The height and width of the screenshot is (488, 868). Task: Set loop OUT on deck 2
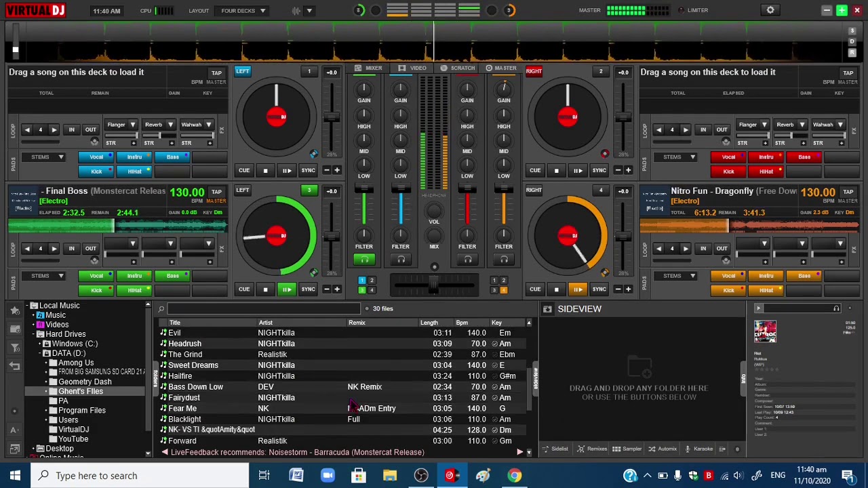click(x=722, y=129)
